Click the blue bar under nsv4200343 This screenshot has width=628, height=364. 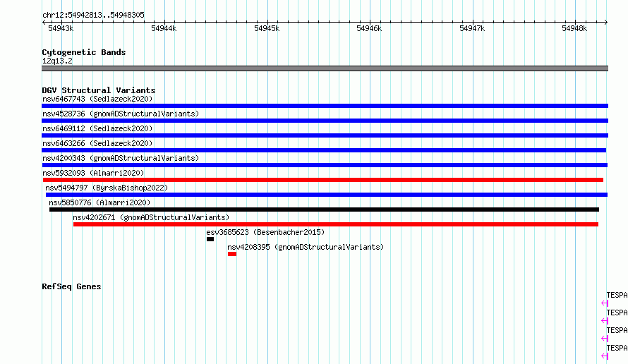click(x=325, y=165)
